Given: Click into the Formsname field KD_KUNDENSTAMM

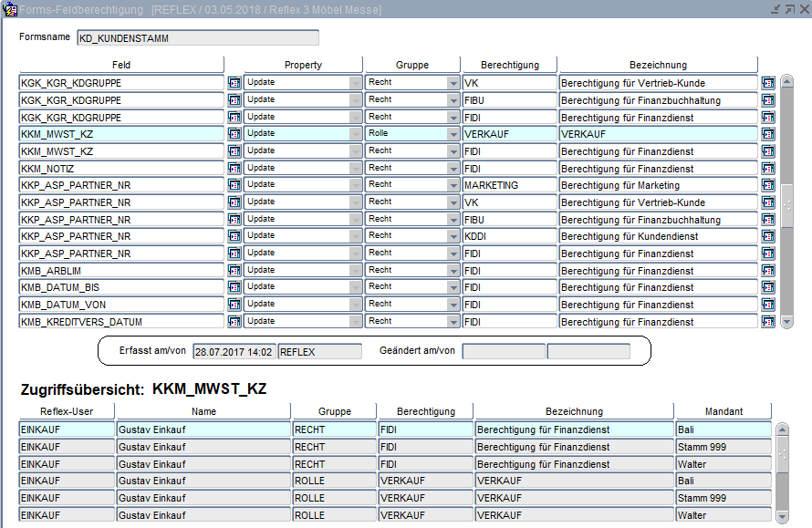Looking at the screenshot, I should pyautogui.click(x=198, y=38).
